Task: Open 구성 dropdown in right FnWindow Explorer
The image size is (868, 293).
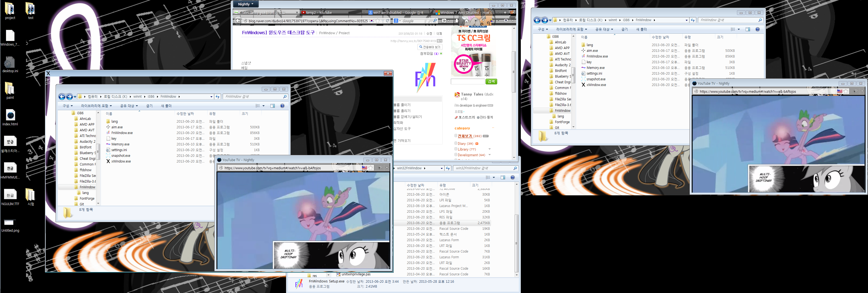Action: 542,29
